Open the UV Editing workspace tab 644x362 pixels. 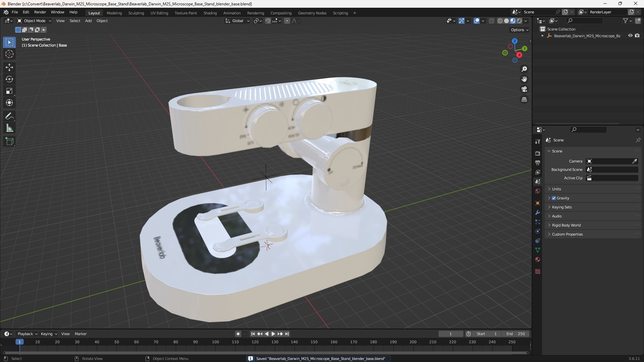(159, 13)
